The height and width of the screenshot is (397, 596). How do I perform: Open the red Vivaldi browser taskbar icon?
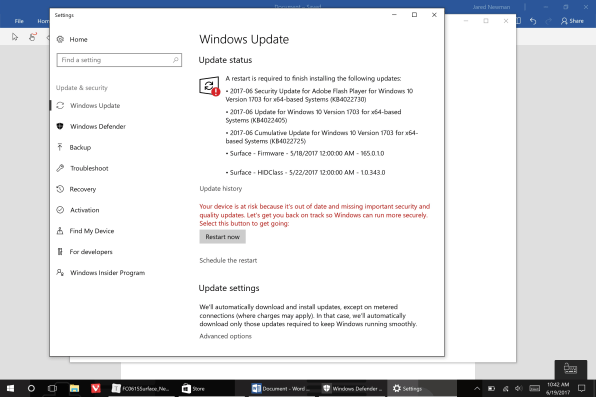coord(96,388)
